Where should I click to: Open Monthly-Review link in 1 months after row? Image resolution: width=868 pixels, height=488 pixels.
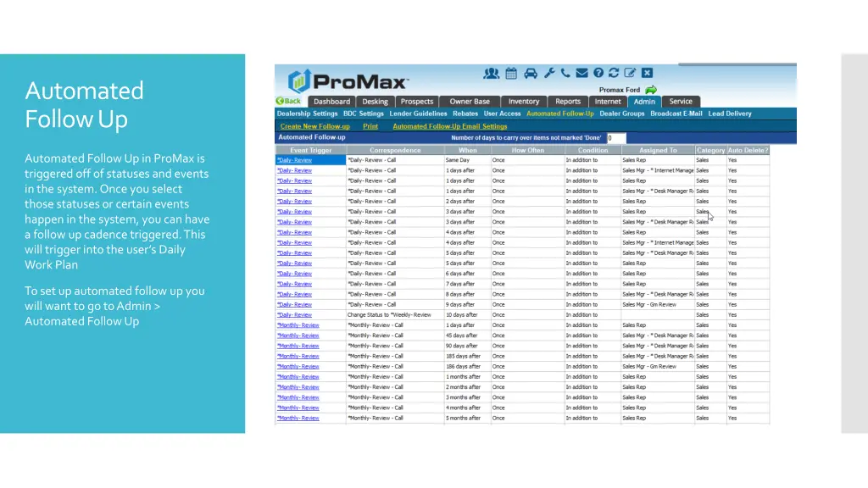298,377
